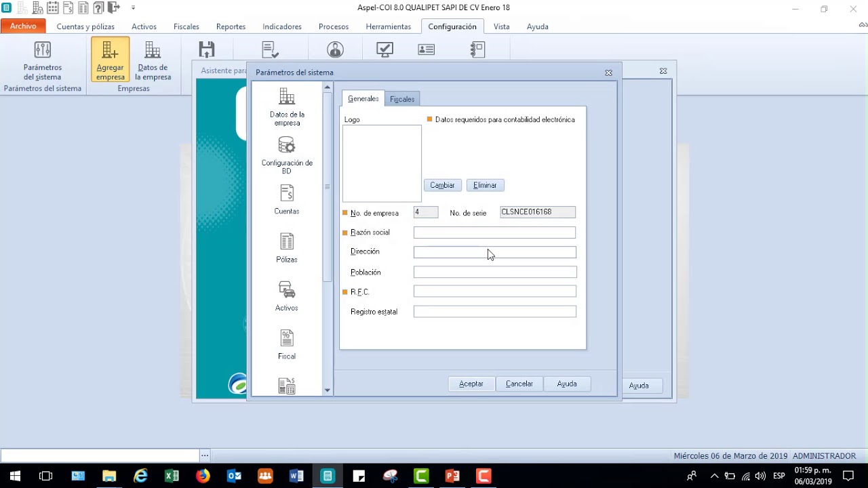Click the floppy disk save ribbon icon
The width and height of the screenshot is (868, 488).
coord(207,49)
